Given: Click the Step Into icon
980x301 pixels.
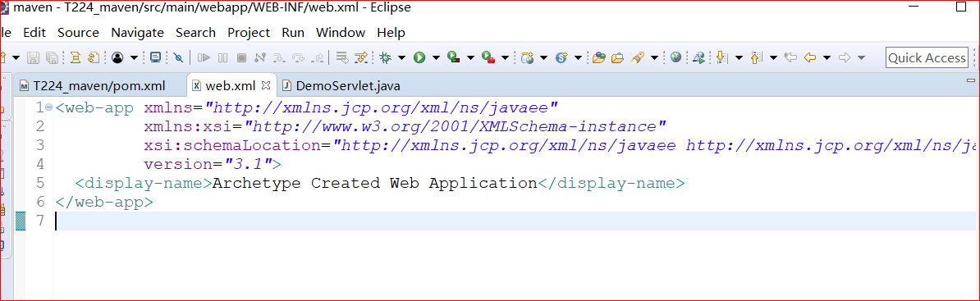Looking at the screenshot, I should click(279, 58).
